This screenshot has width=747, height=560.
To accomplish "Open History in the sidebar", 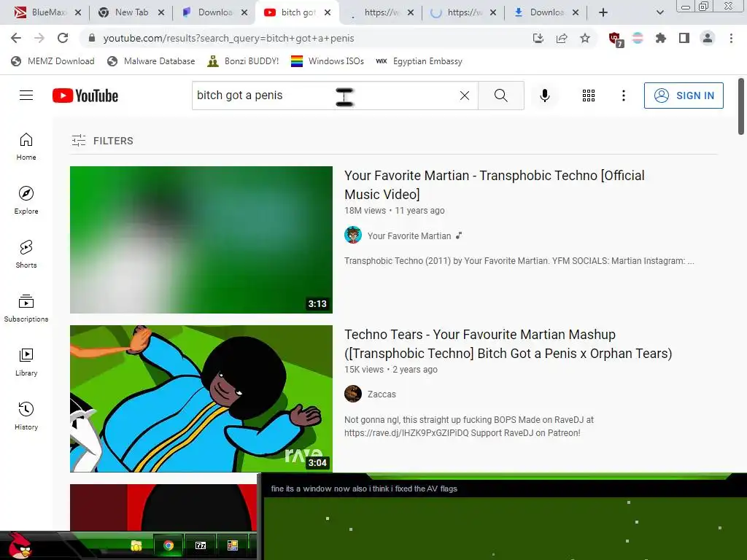I will click(x=26, y=416).
